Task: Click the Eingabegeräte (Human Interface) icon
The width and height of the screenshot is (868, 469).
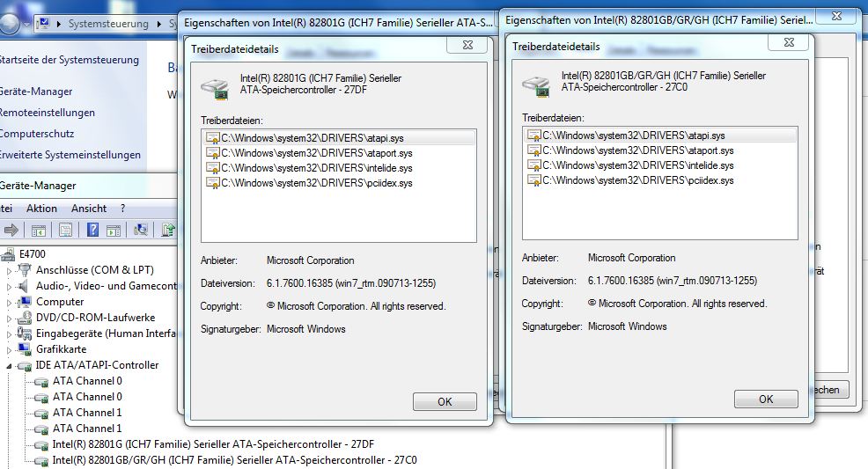Action: pos(25,333)
